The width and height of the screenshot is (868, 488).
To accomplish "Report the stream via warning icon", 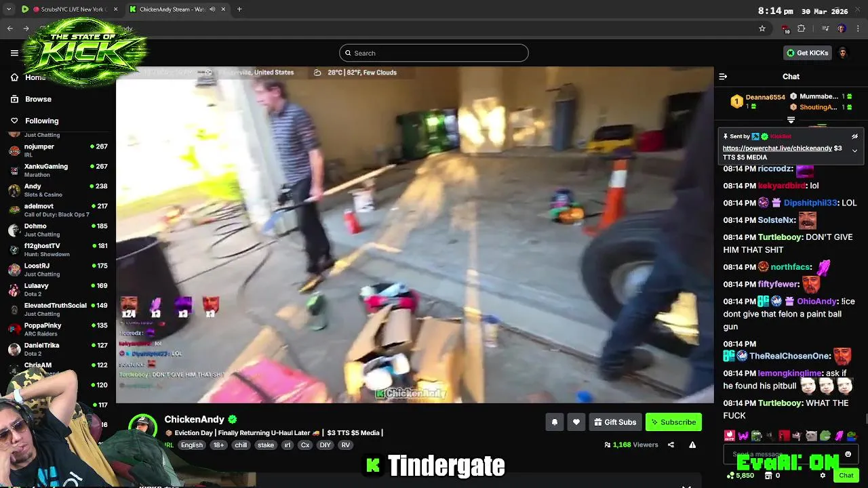I will pyautogui.click(x=692, y=445).
